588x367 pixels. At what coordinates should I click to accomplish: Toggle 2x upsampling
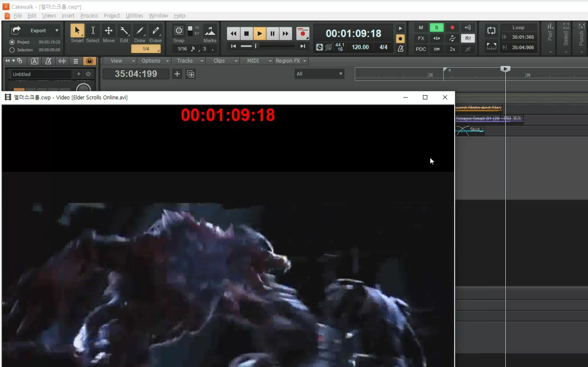tap(452, 49)
